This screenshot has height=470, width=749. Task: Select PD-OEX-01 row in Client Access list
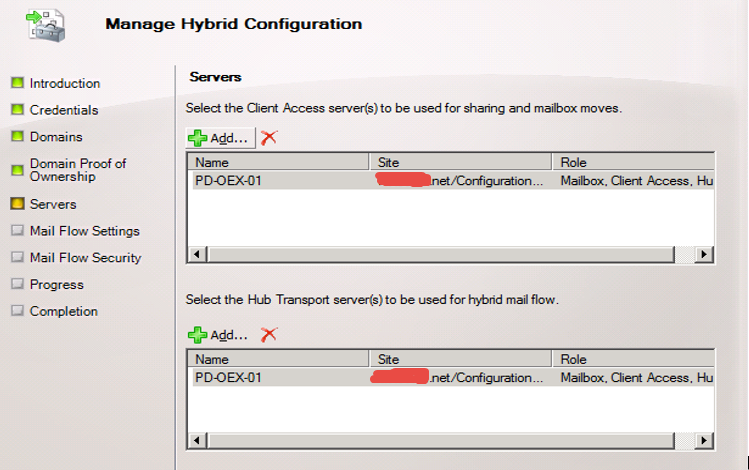229,181
